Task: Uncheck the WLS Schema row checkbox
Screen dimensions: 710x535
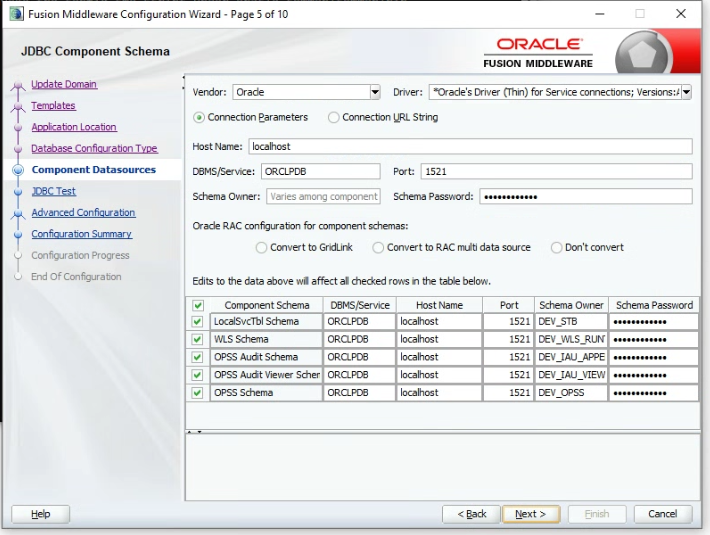Action: pyautogui.click(x=197, y=339)
